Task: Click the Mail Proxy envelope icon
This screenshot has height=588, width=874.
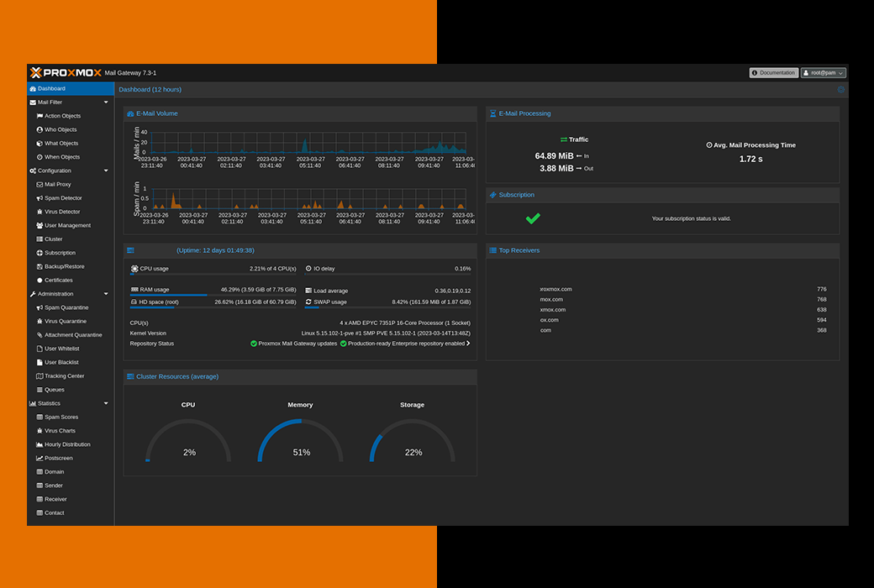Action: [39, 185]
